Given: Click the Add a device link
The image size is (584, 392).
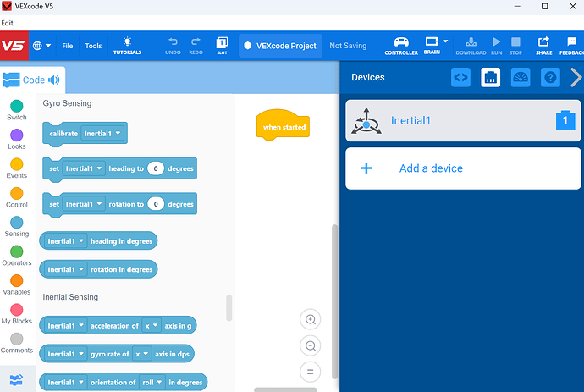Looking at the screenshot, I should (431, 168).
